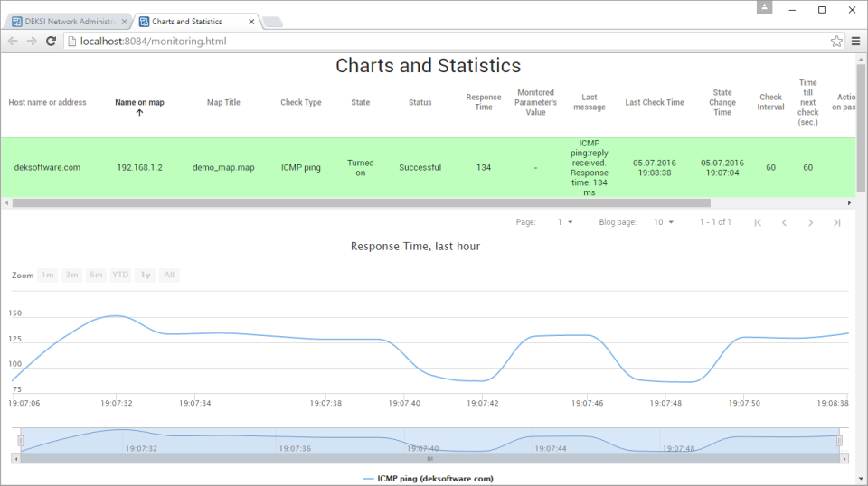Go to the next results page
Image resolution: width=868 pixels, height=486 pixels.
810,222
